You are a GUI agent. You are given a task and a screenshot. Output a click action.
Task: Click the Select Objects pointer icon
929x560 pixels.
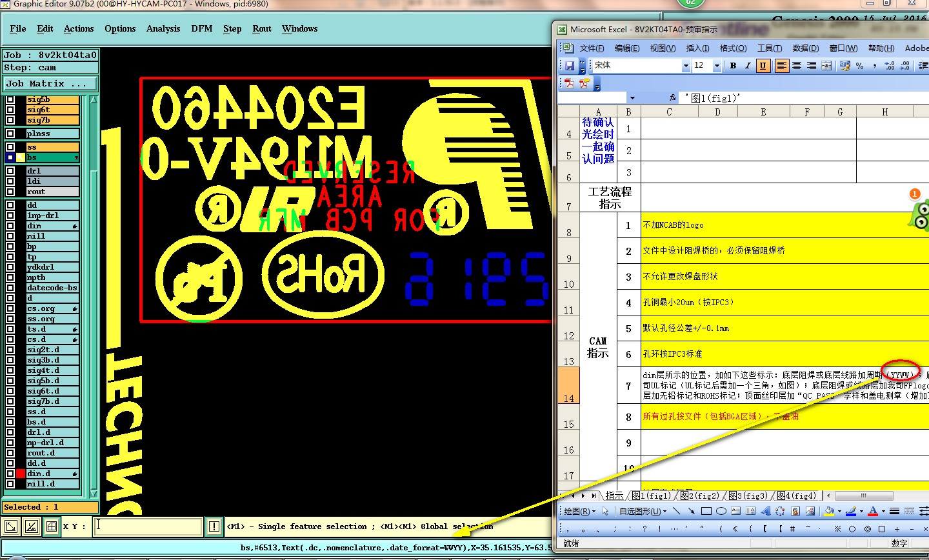click(605, 511)
